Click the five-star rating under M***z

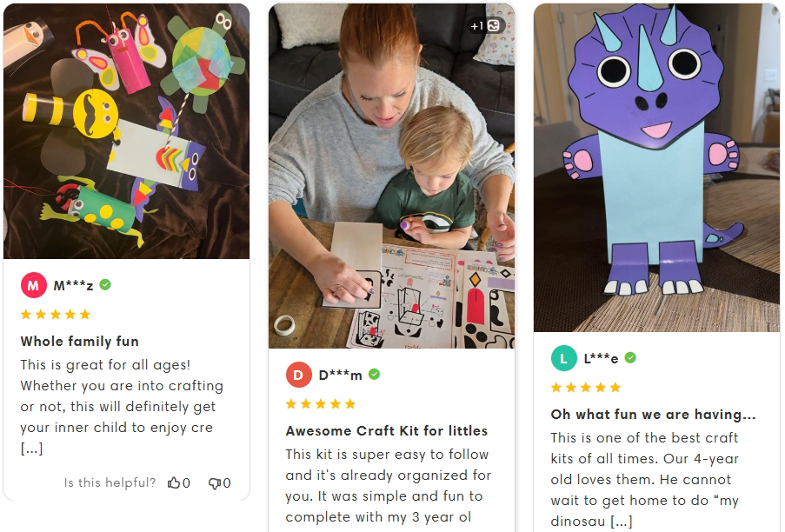tap(56, 315)
